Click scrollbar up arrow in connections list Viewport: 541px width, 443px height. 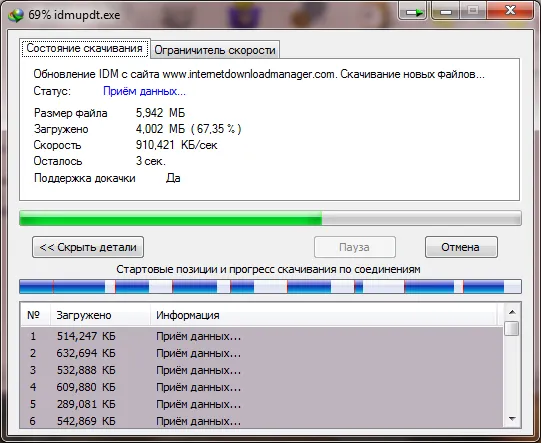click(x=512, y=312)
